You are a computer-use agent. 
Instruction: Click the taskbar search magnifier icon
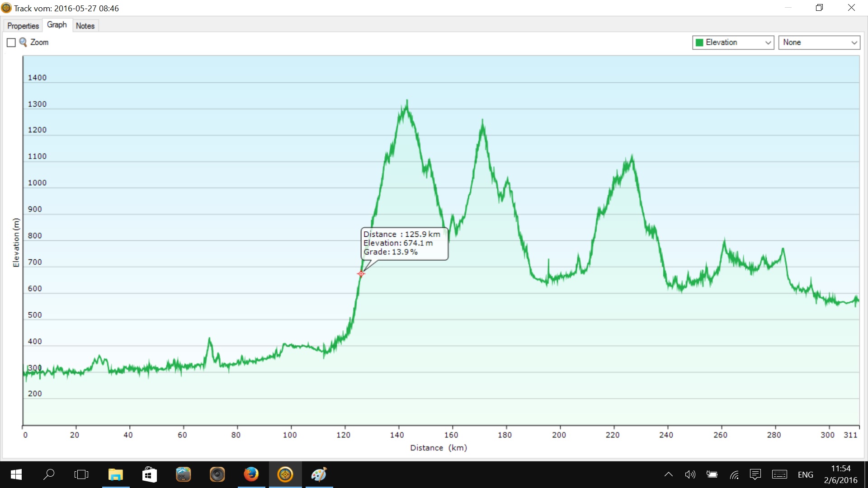tap(49, 474)
